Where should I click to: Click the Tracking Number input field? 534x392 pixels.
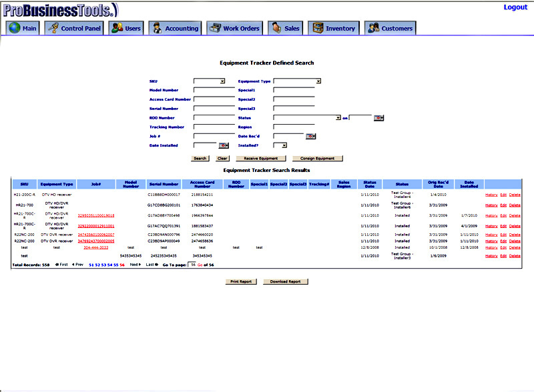[x=214, y=127]
